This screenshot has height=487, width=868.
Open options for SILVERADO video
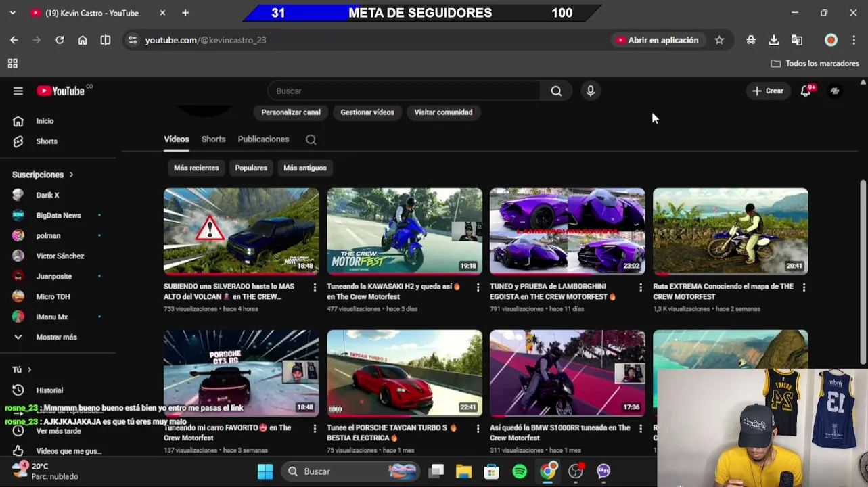(315, 287)
